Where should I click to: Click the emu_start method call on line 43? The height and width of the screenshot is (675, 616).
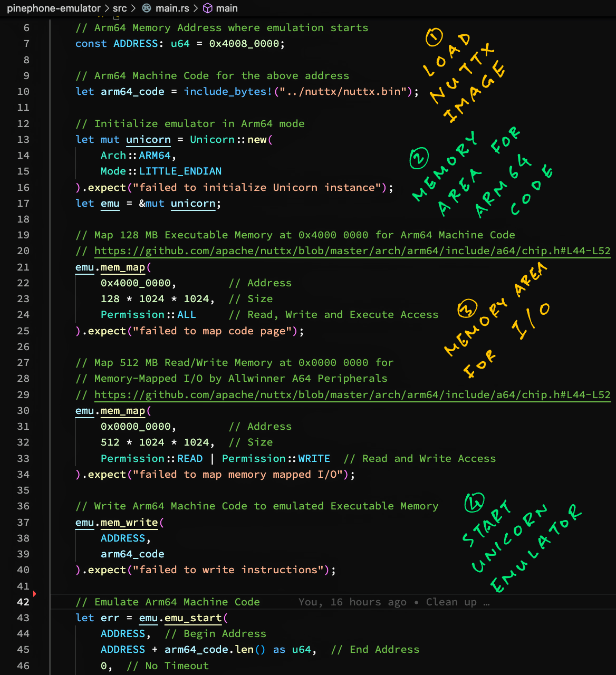coord(193,618)
